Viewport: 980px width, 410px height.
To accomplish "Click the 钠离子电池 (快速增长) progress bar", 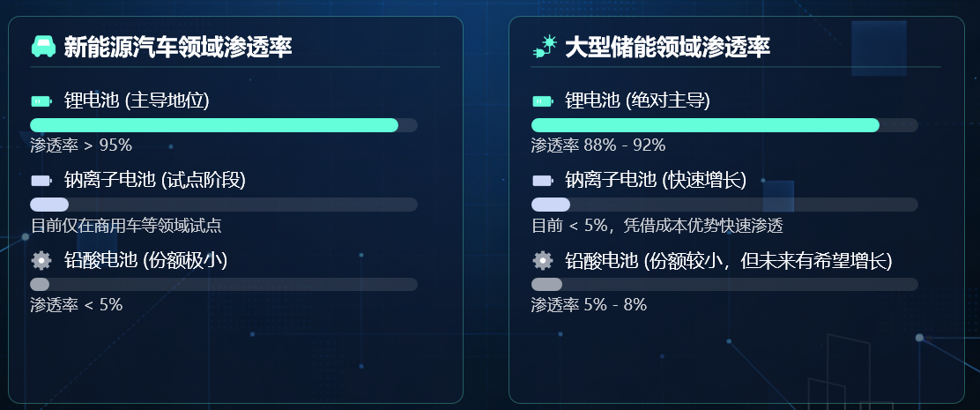I will pos(724,205).
